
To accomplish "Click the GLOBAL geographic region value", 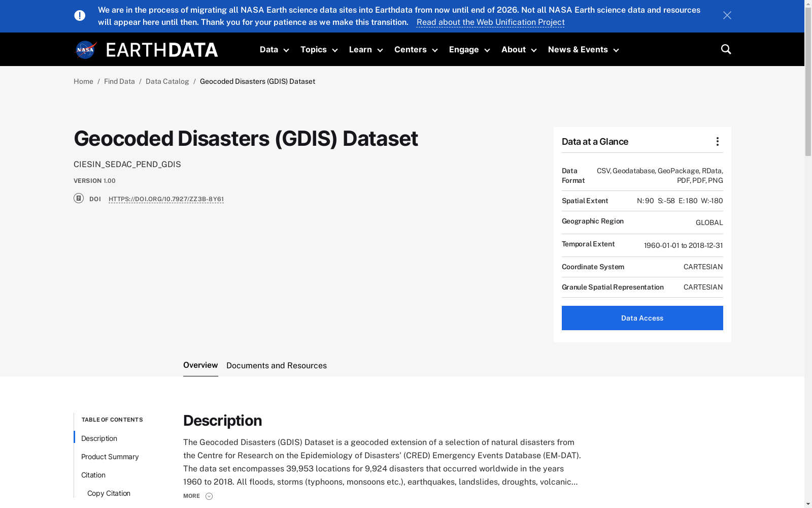I will pos(709,223).
